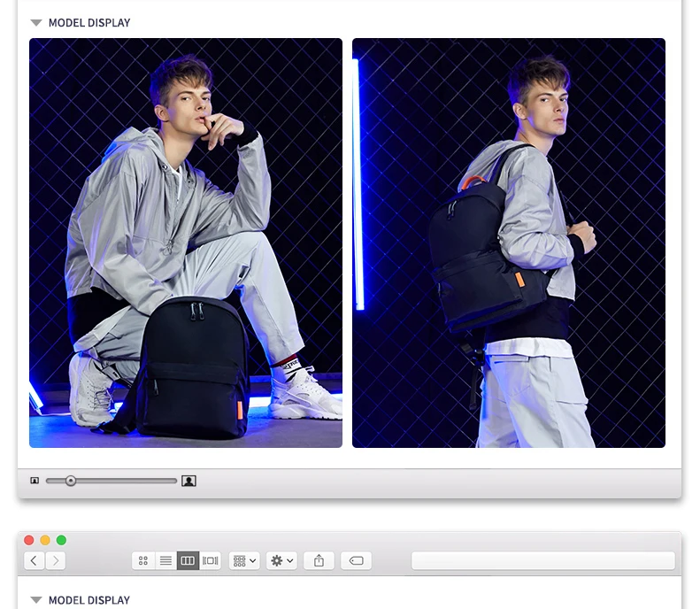This screenshot has width=700, height=609.
Task: Click the large thumbnail icon beside slider
Action: pyautogui.click(x=188, y=481)
